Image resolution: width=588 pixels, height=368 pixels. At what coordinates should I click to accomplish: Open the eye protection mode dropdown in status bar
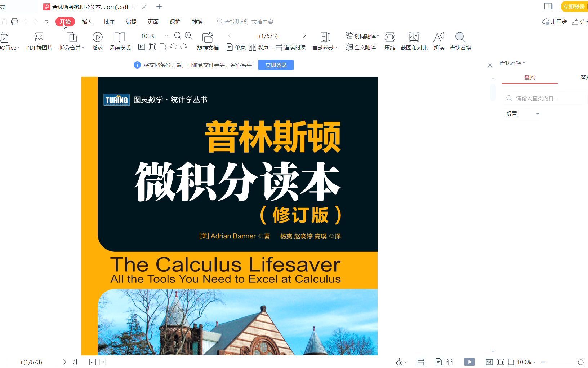(x=401, y=362)
